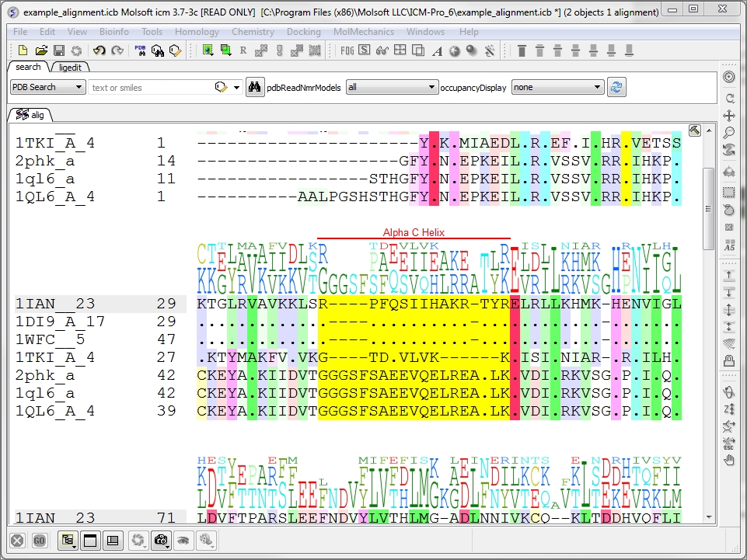Click the grid layout toolbar icon
The height and width of the screenshot is (560, 747).
[x=400, y=50]
